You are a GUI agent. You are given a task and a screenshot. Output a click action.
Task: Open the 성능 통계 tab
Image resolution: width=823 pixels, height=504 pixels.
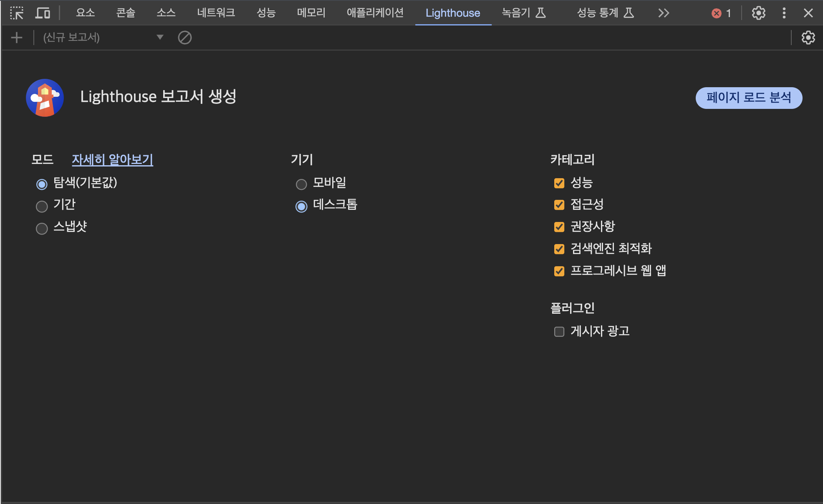pos(605,13)
